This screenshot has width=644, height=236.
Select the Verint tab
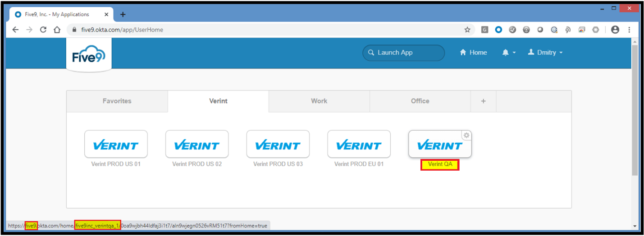(x=218, y=101)
